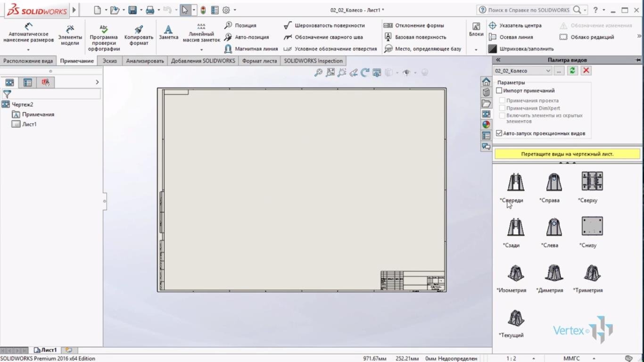Collapse the Палитра видов panel chevrons

[x=498, y=60]
